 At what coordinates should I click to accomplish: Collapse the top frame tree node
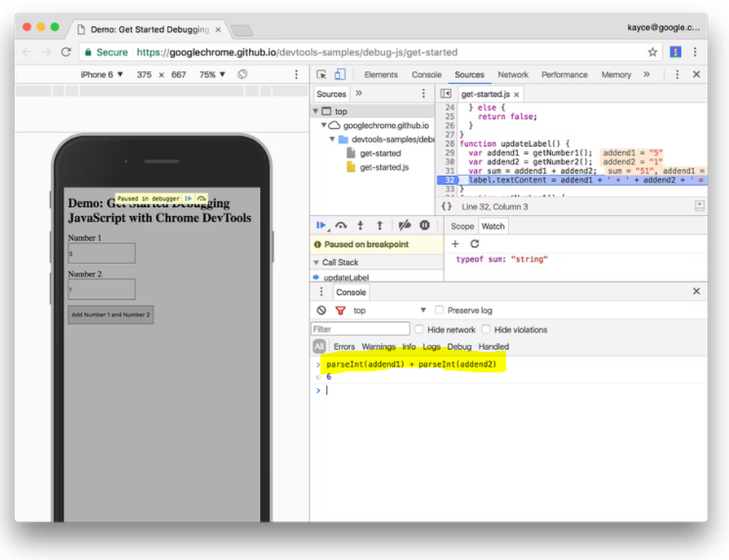pyautogui.click(x=316, y=111)
